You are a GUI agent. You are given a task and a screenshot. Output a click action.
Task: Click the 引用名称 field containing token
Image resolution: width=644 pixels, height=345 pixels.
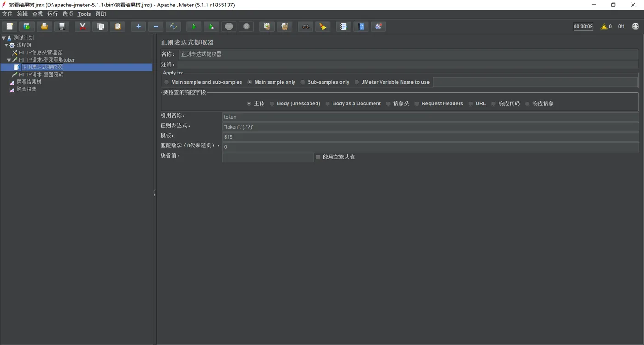click(431, 117)
